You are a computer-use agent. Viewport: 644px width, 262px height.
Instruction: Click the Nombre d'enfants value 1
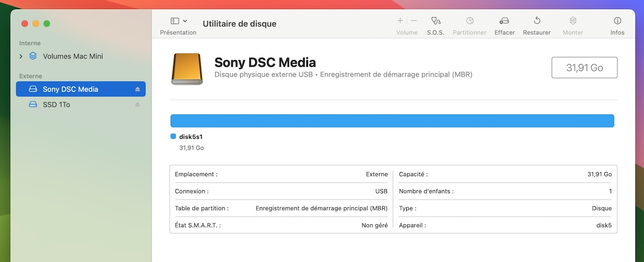tap(610, 191)
